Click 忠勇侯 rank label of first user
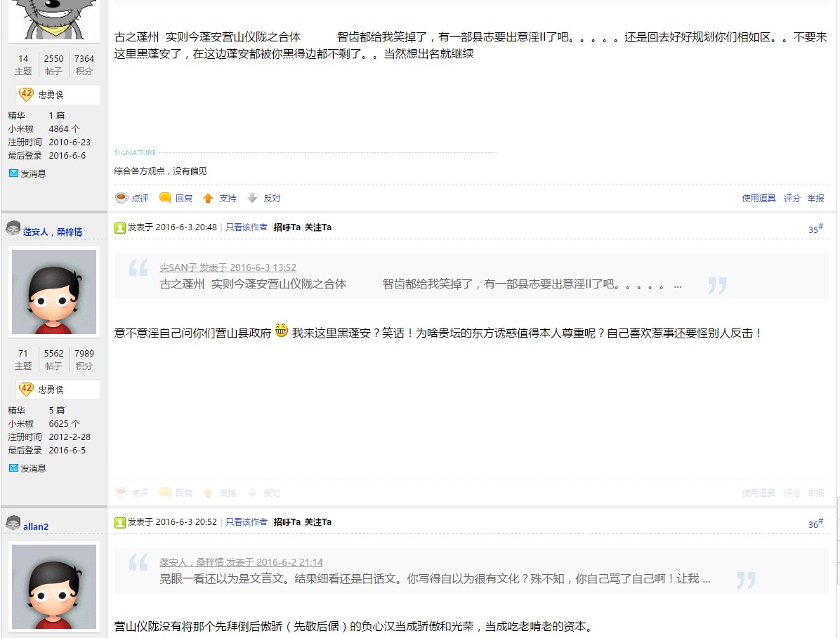This screenshot has width=840, height=638. pos(51,95)
